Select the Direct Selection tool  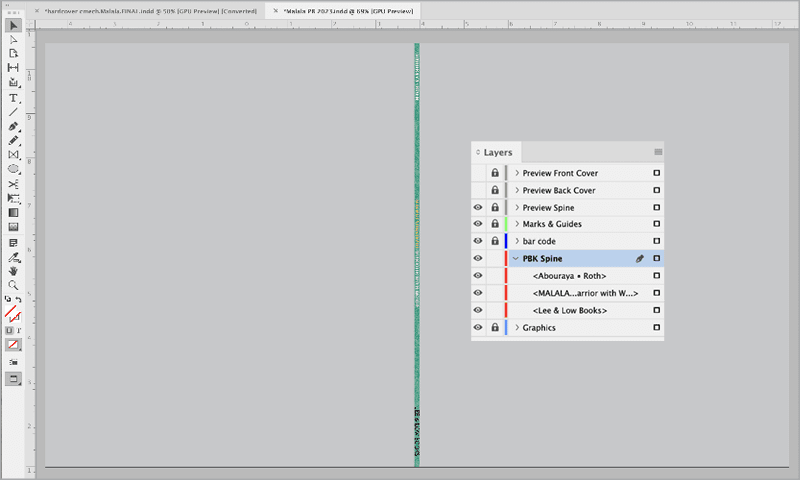[x=14, y=39]
